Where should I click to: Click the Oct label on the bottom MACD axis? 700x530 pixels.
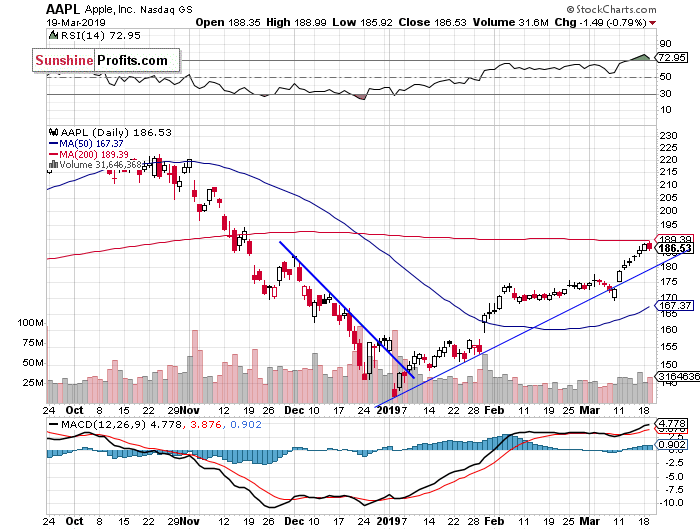74,521
